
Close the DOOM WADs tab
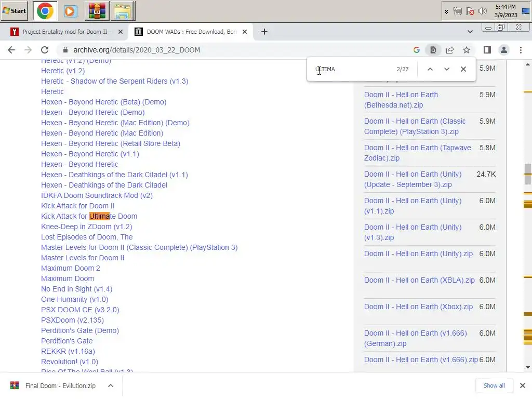tap(245, 32)
